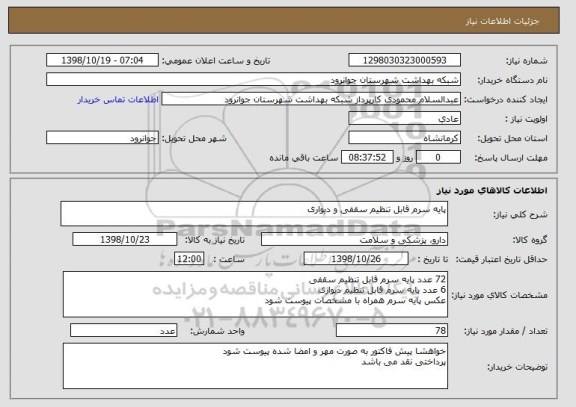Click the delivery city field جوانرود

[x=102, y=138]
